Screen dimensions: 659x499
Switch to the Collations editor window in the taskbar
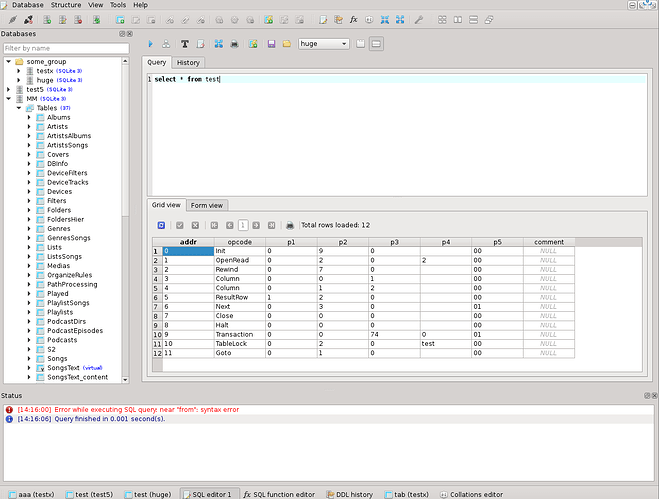point(471,494)
